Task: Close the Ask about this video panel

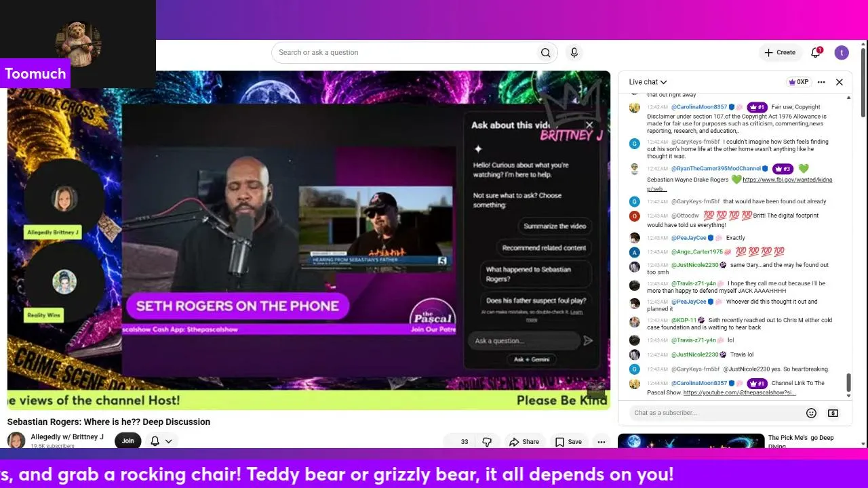Action: pos(589,125)
